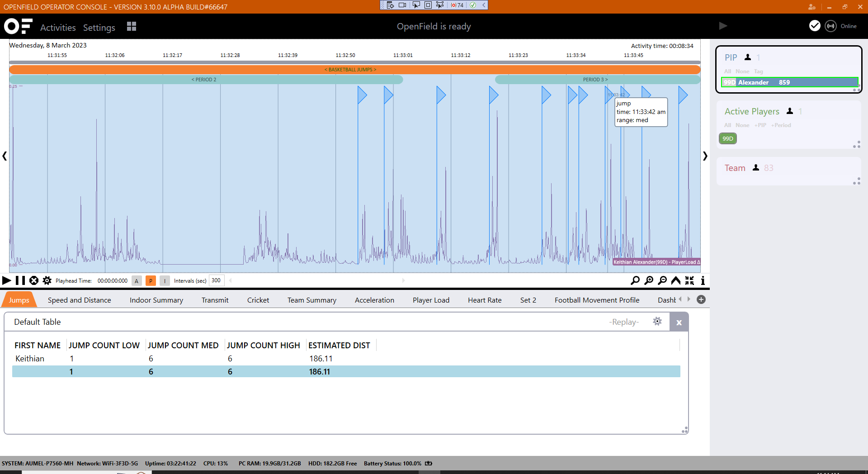The width and height of the screenshot is (868, 474).
Task: Open Default Table settings gear
Action: [657, 321]
